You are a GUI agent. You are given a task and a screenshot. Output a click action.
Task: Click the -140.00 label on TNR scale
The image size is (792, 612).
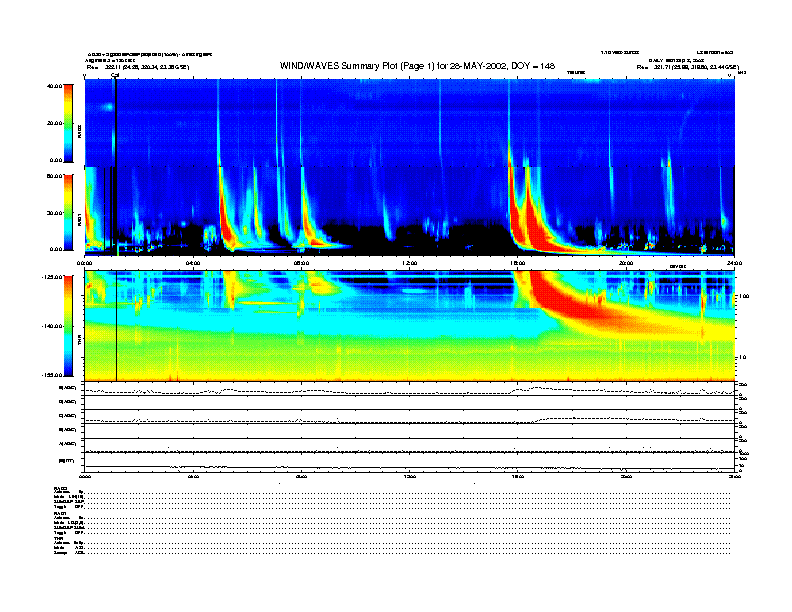coord(52,326)
